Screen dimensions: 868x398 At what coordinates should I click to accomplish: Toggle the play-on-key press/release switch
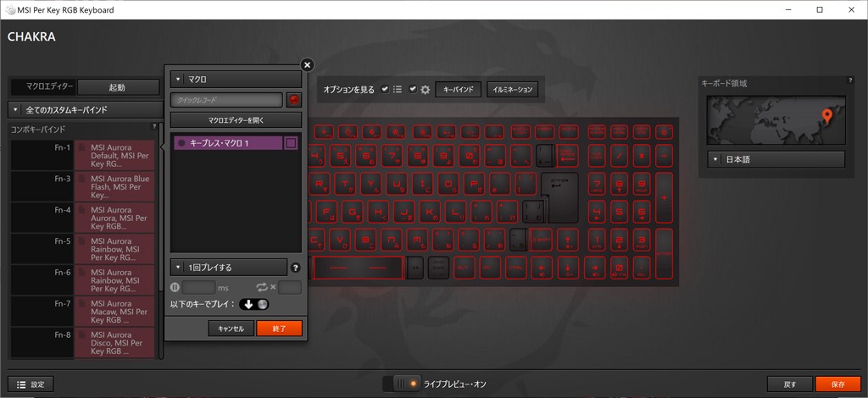click(x=254, y=304)
